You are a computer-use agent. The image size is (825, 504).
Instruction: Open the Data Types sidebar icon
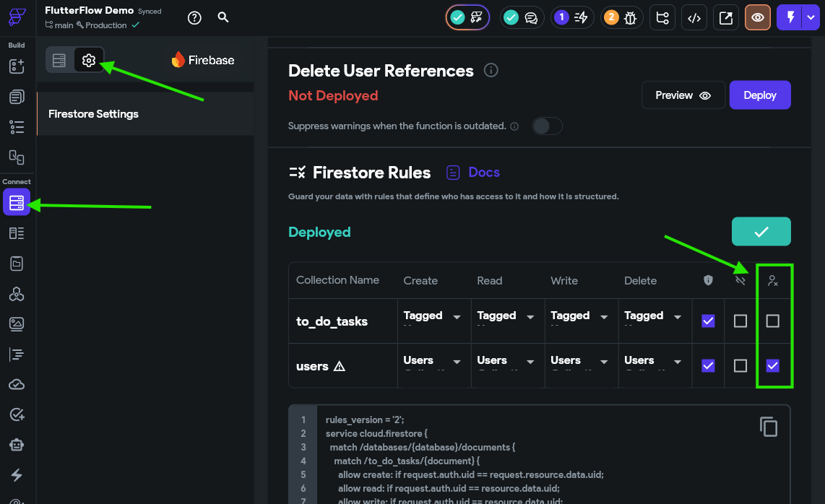pos(17,233)
